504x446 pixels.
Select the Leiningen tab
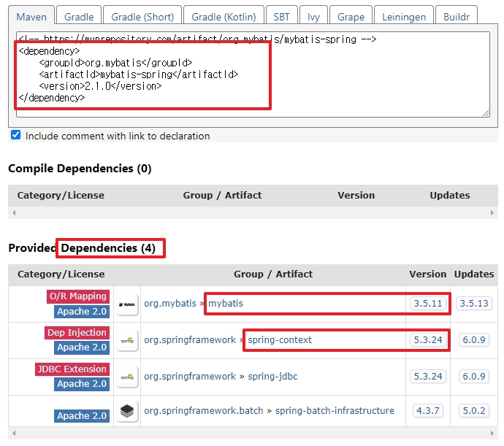[x=404, y=16]
